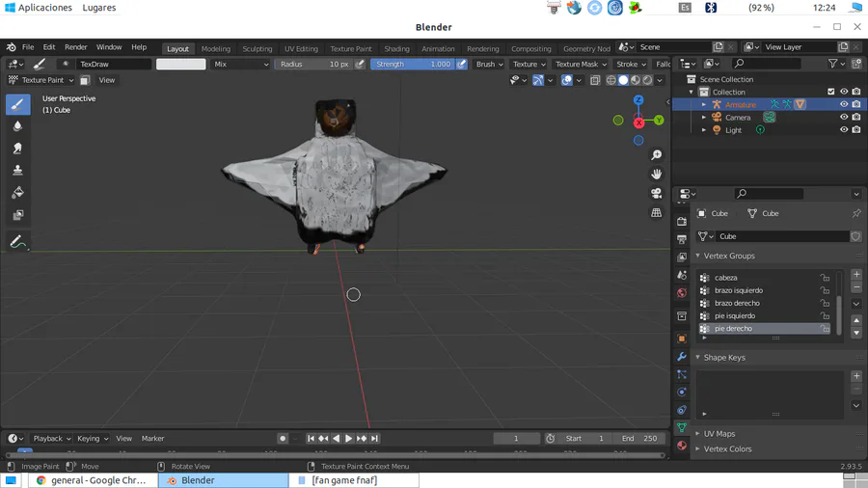Screen dimensions: 868x488
Task: Open the Physics properties tab icon
Action: click(682, 392)
